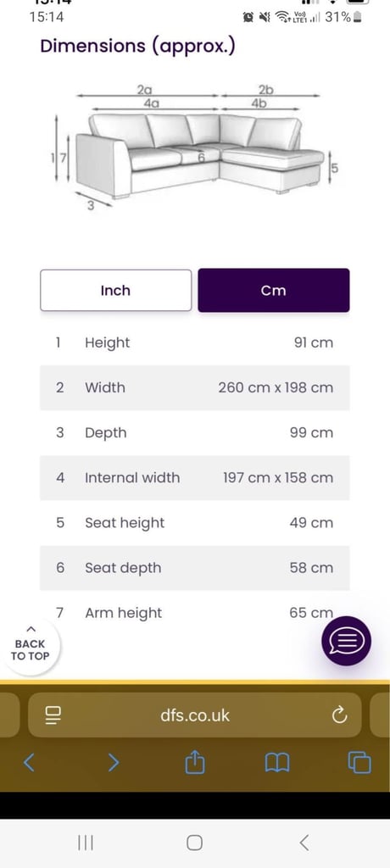Viewport: 390px width, 868px height.
Task: Reload the dfs.co.uk page
Action: click(339, 715)
